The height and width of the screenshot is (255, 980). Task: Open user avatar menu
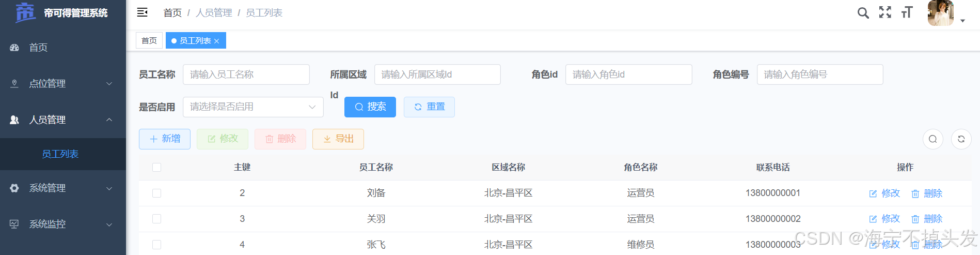[x=940, y=13]
